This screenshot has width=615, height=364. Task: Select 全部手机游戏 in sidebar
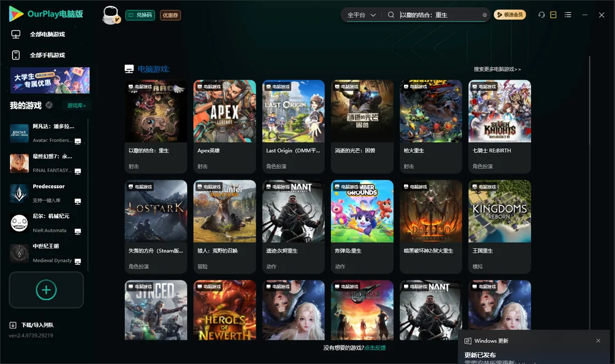(x=47, y=55)
